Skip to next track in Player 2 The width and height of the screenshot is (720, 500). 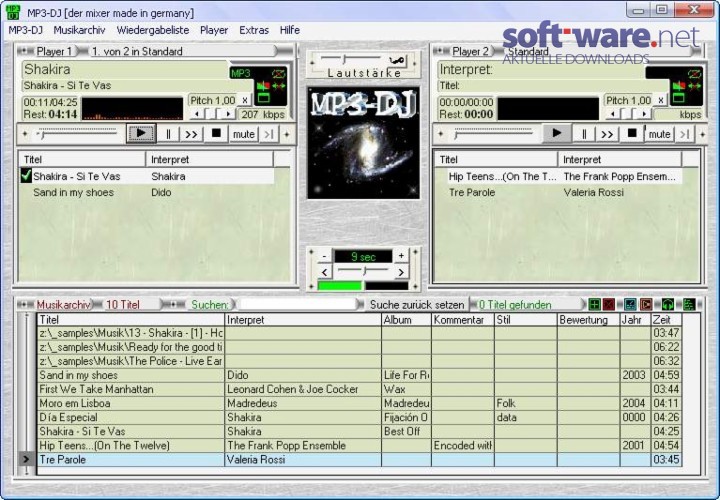(685, 134)
